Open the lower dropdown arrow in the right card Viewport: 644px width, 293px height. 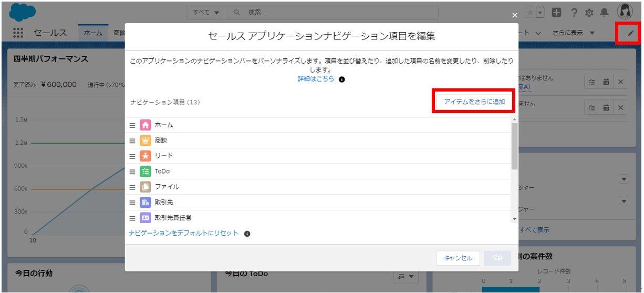[x=624, y=201]
